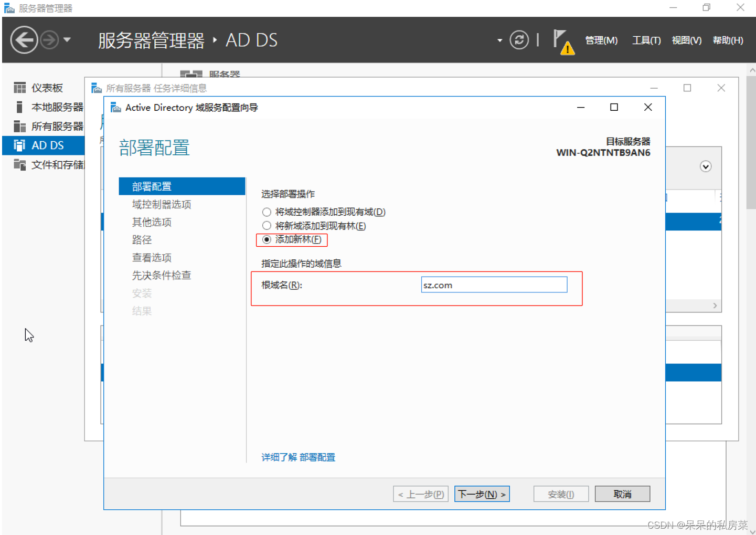
Task: Open the 工具(T) menu
Action: coord(646,40)
